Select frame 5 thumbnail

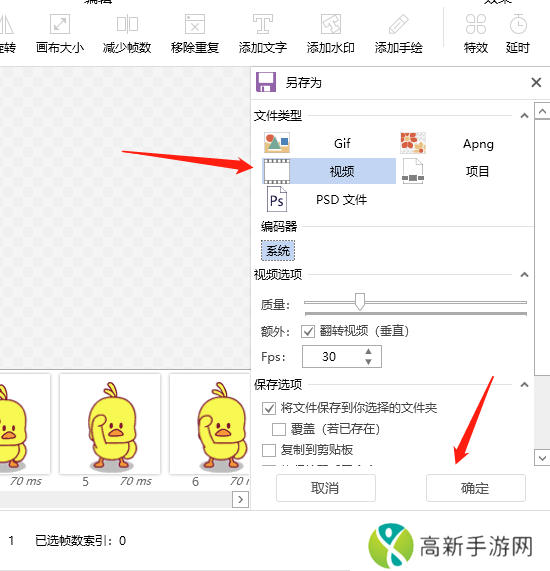coord(110,424)
